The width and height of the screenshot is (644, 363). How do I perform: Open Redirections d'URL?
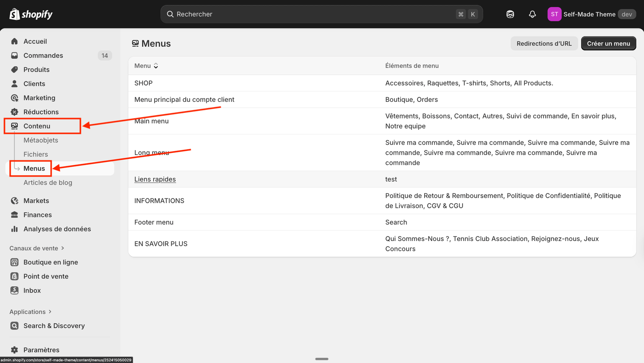tap(544, 43)
